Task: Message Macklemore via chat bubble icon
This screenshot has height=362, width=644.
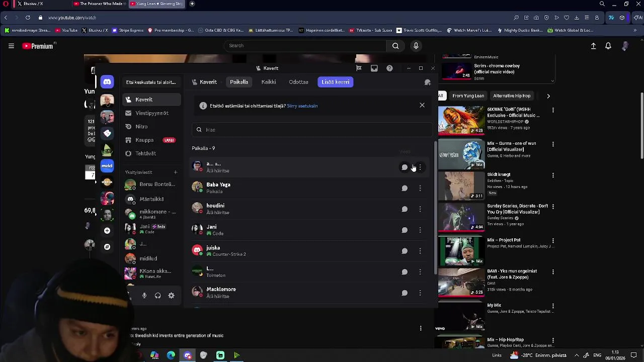Action: point(405,293)
